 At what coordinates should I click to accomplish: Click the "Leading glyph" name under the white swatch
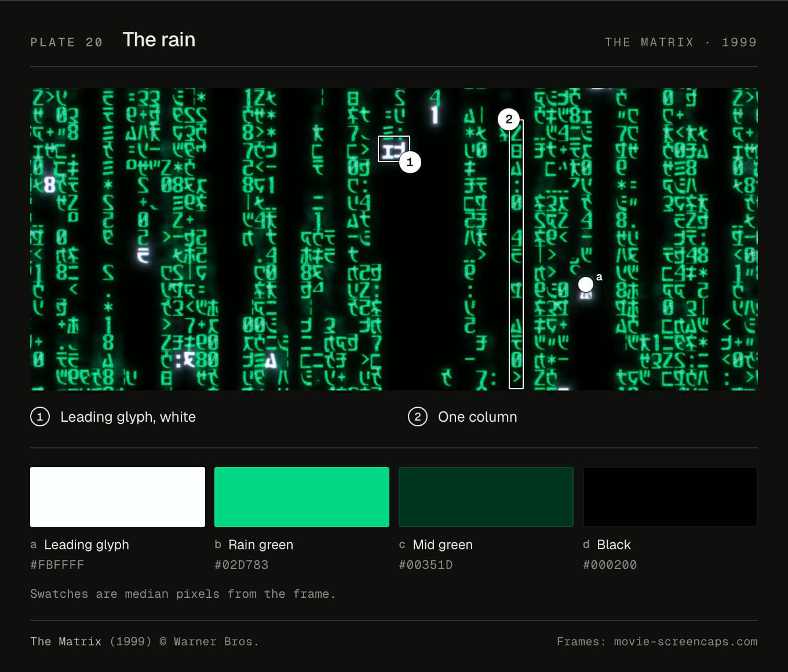(87, 545)
